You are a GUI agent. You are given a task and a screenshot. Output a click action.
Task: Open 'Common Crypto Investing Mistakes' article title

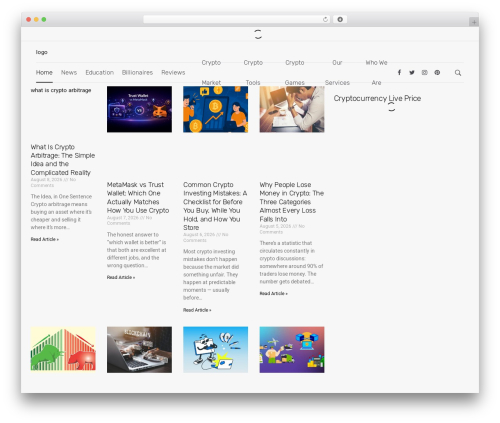pyautogui.click(x=215, y=206)
